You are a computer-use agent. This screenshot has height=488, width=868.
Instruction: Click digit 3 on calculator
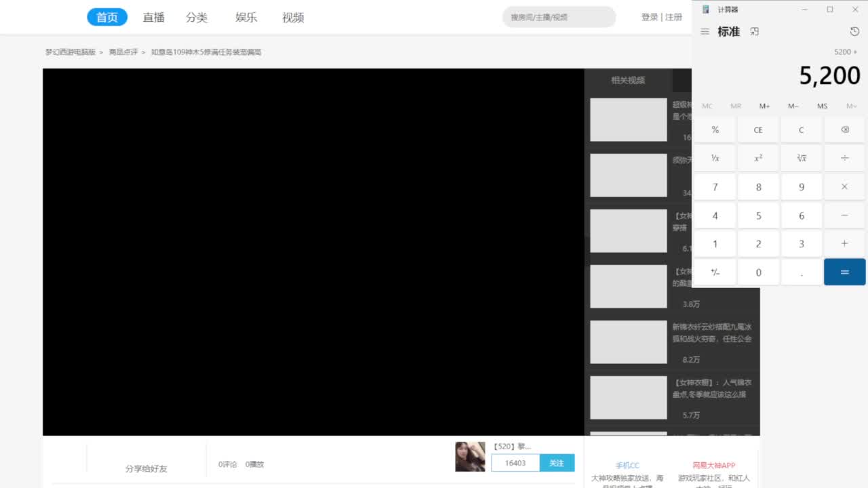802,243
